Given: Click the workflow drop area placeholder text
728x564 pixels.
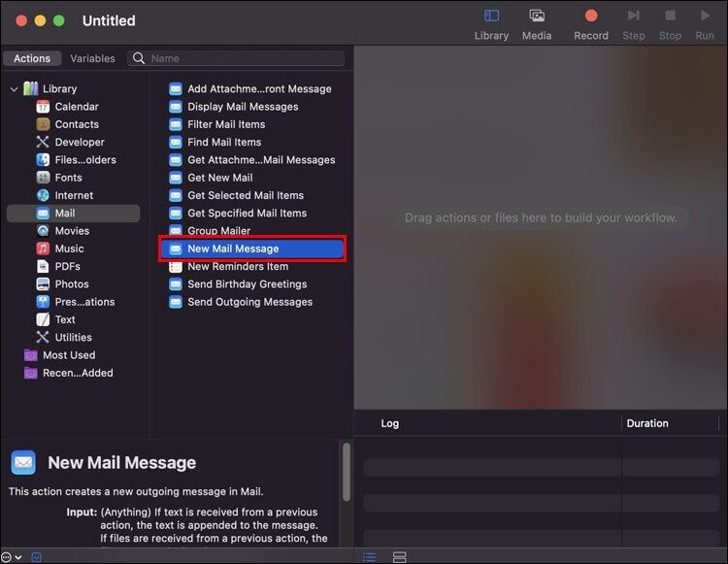Looking at the screenshot, I should coord(541,217).
